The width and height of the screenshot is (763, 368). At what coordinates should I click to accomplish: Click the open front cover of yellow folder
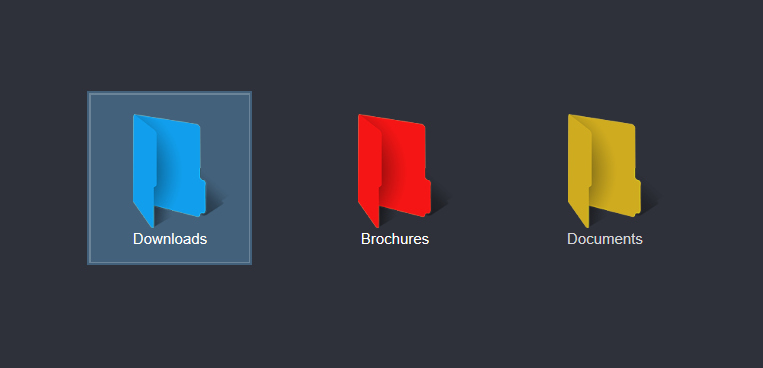pos(580,170)
